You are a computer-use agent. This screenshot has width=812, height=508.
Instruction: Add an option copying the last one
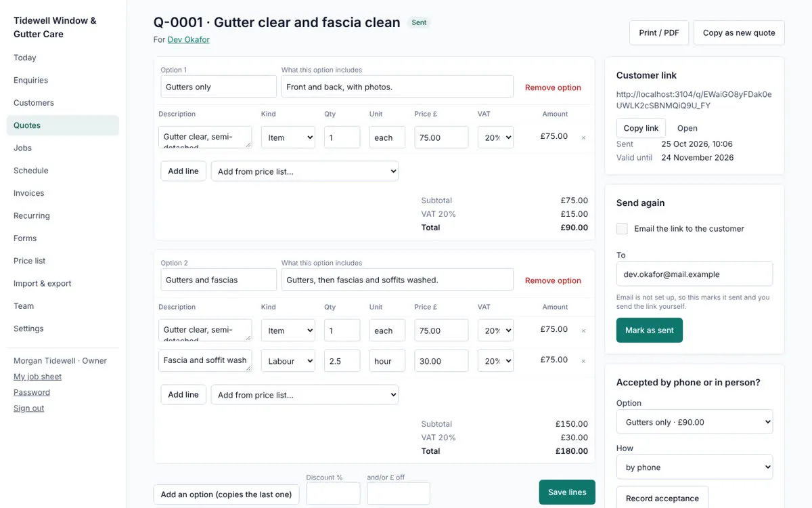click(x=227, y=494)
